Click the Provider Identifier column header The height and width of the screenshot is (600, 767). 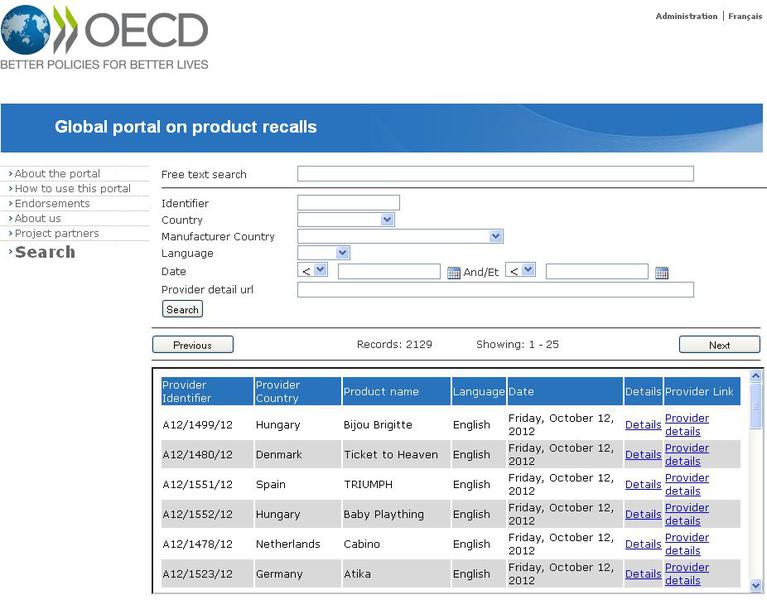point(207,391)
